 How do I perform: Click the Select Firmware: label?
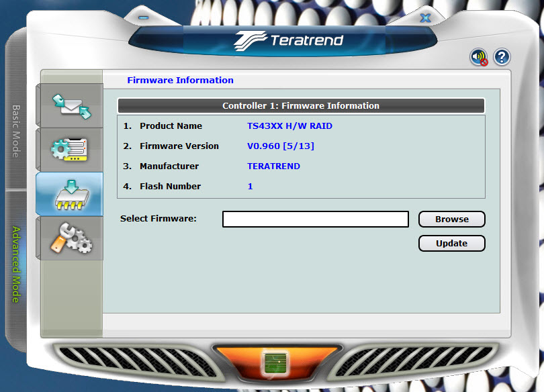click(158, 218)
